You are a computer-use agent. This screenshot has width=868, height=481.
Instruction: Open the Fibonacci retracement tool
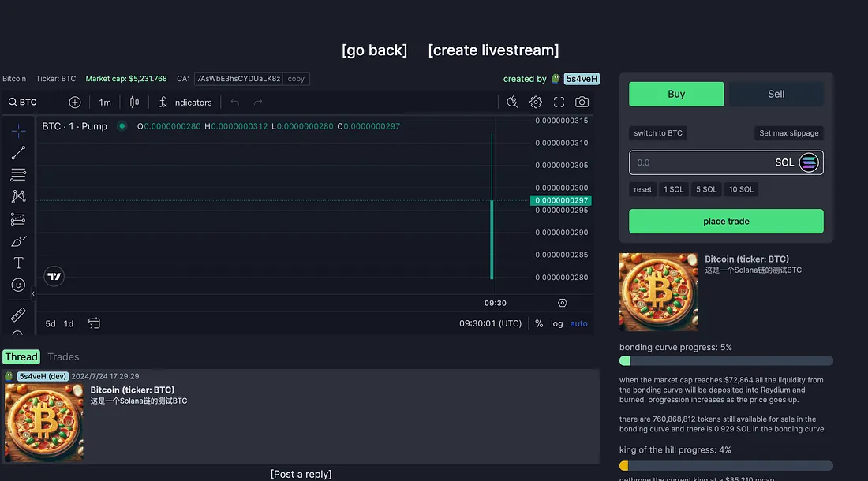click(18, 175)
